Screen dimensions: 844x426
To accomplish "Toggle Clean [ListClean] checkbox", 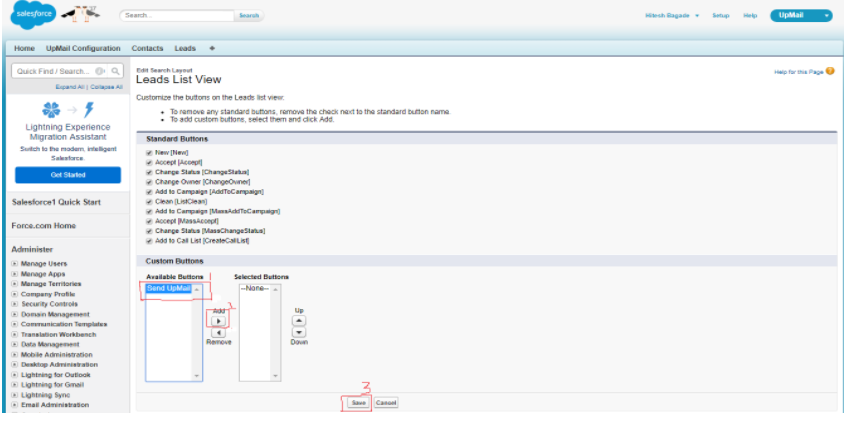I will tap(149, 202).
